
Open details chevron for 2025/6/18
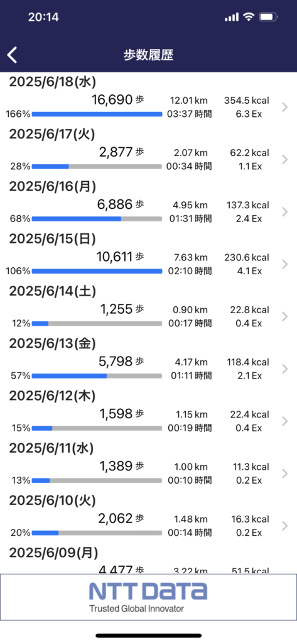(x=285, y=107)
